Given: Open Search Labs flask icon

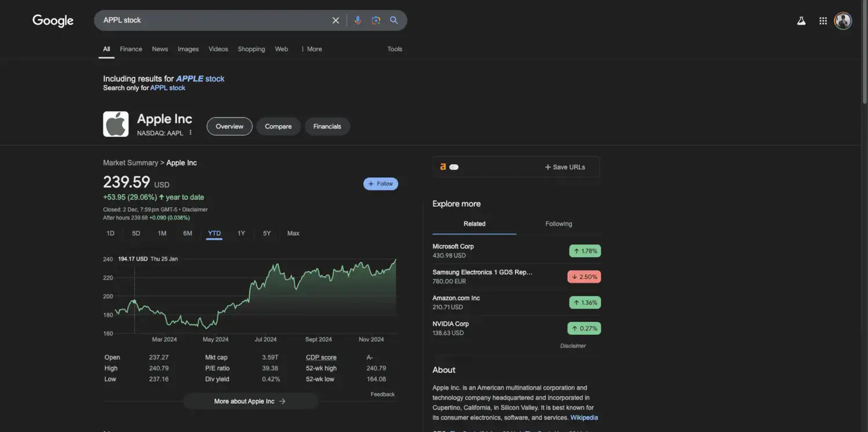Looking at the screenshot, I should [x=801, y=21].
